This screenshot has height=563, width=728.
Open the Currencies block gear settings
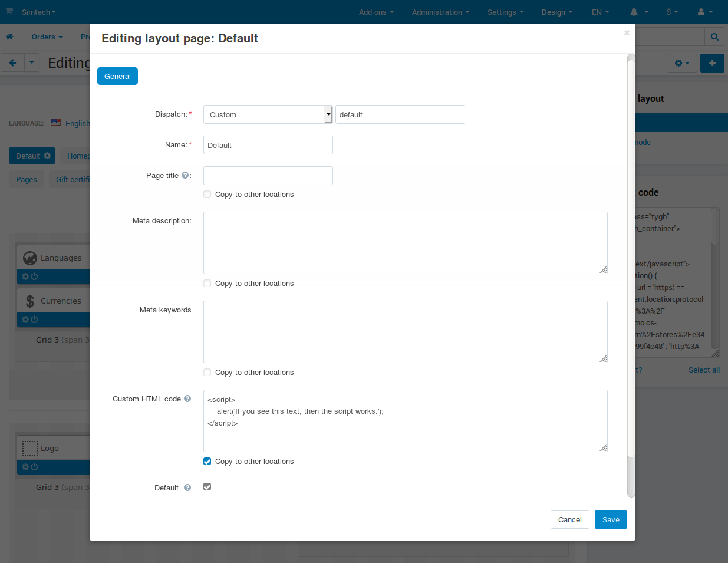(25, 320)
